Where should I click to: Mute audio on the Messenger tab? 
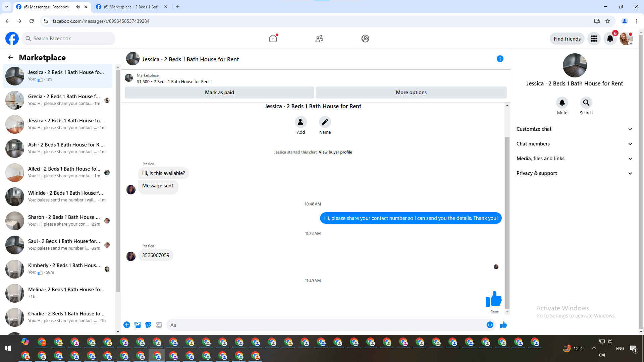(78, 7)
